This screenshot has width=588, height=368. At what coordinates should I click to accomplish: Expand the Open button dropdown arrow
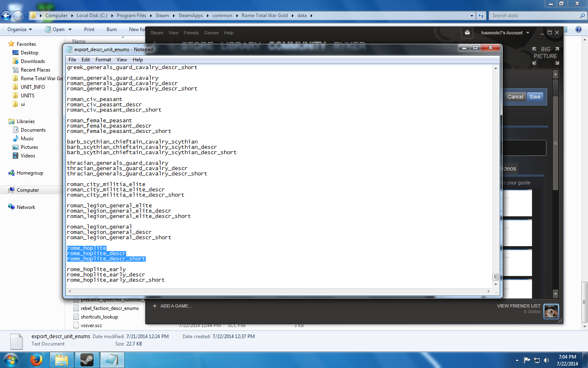70,29
